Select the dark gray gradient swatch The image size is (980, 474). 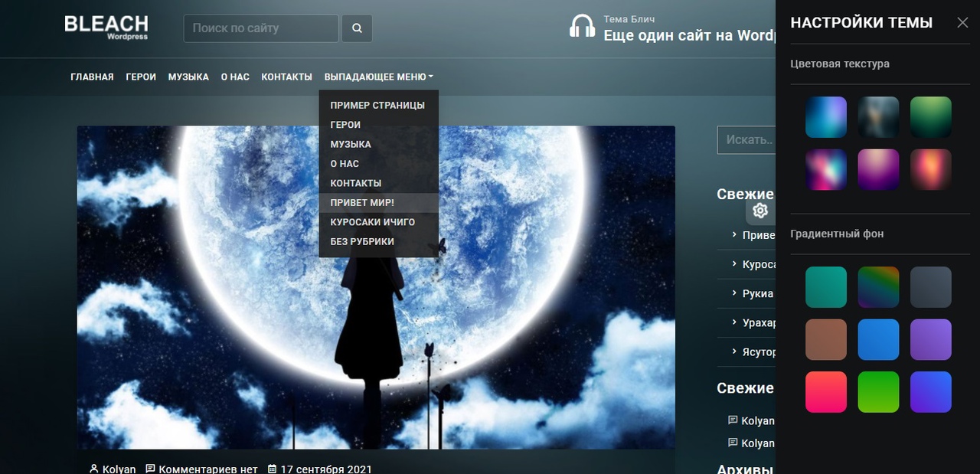pos(931,287)
